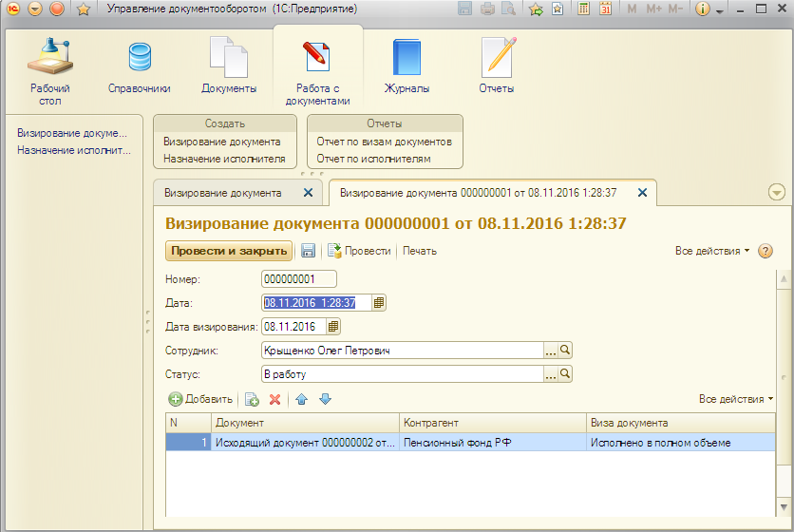794x532 pixels.
Task: Select the Исполнено в полном объеме cell
Action: point(681,443)
